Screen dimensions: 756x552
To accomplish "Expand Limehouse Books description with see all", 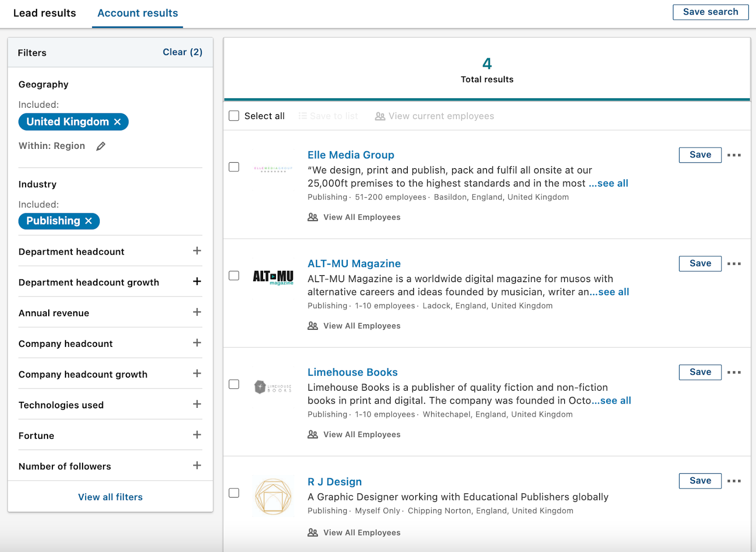I will click(612, 401).
